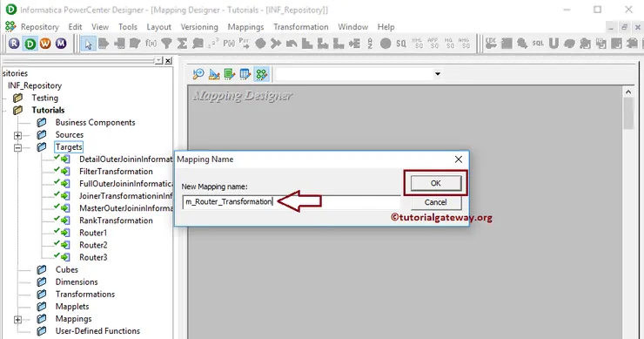Select the Mapplets folder node
This screenshot has width=644, height=339.
point(72,307)
